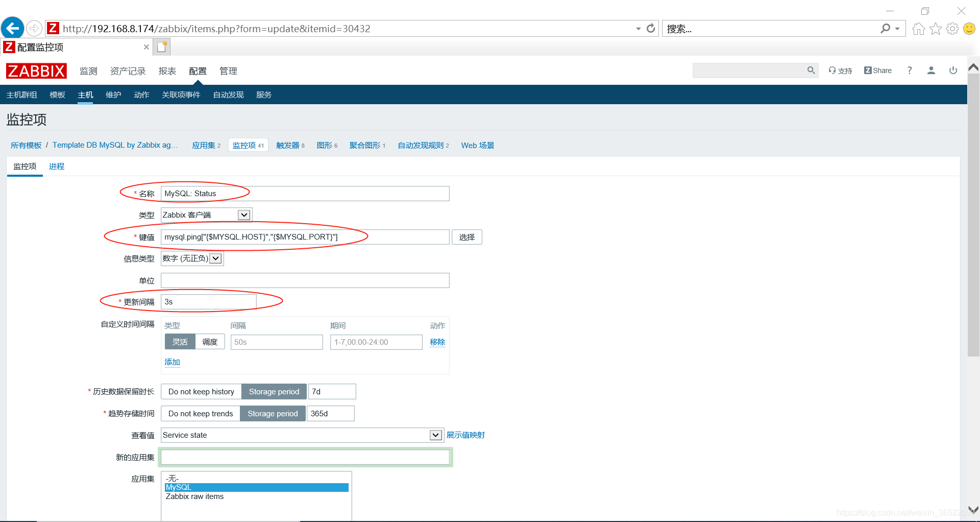This screenshot has height=522, width=980.
Task: Open the 管理 top menu
Action: (x=228, y=71)
